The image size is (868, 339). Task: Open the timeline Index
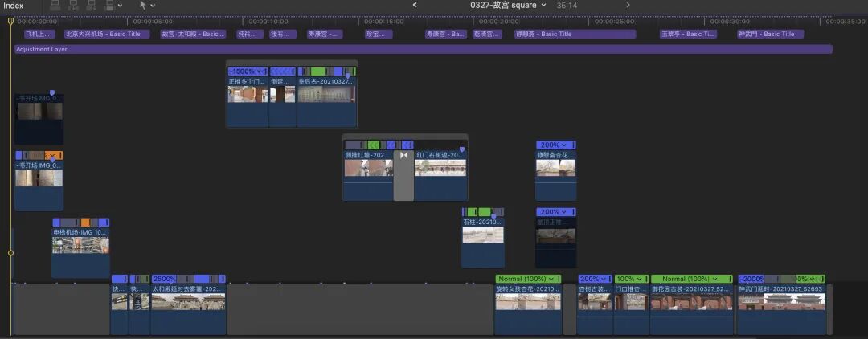14,6
